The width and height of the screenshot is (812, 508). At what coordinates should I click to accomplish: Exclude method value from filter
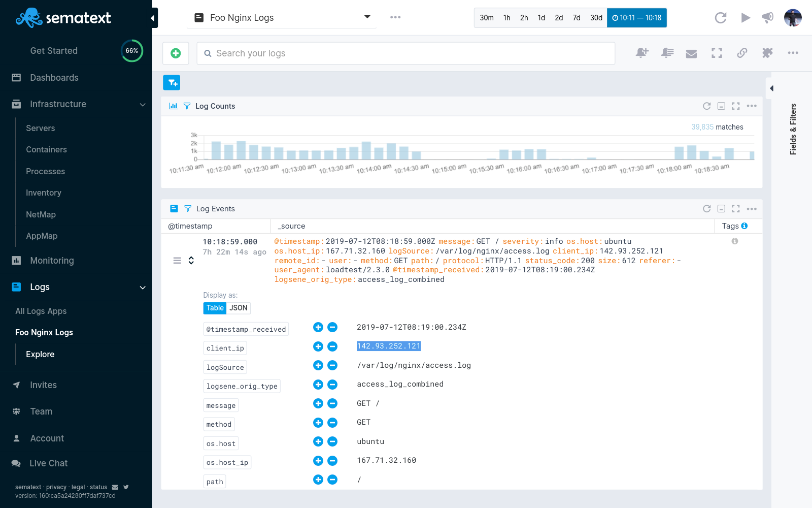[332, 423]
